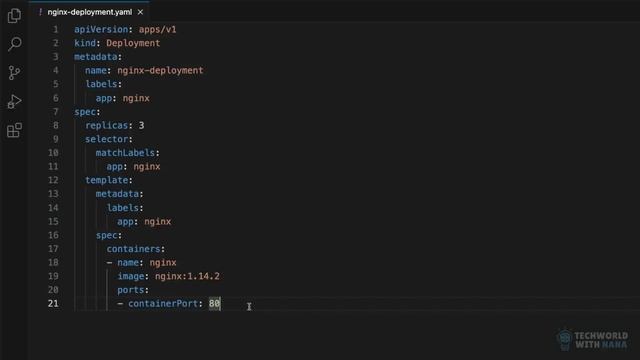Click line number 21 in gutter
Image resolution: width=640 pixels, height=360 pixels.
(x=53, y=304)
